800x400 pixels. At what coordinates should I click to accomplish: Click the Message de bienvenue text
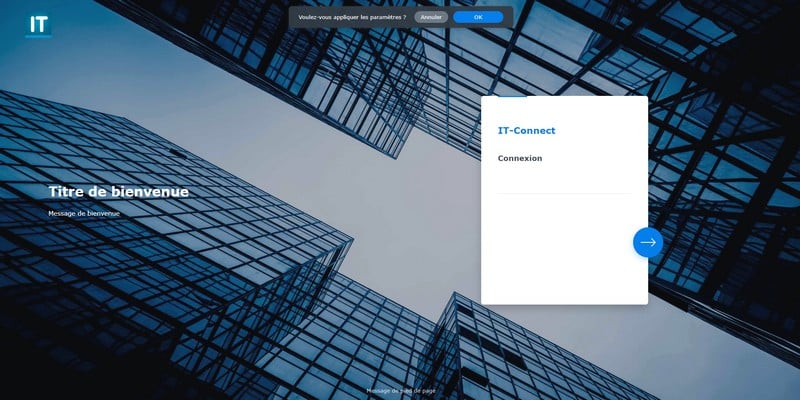tap(84, 214)
